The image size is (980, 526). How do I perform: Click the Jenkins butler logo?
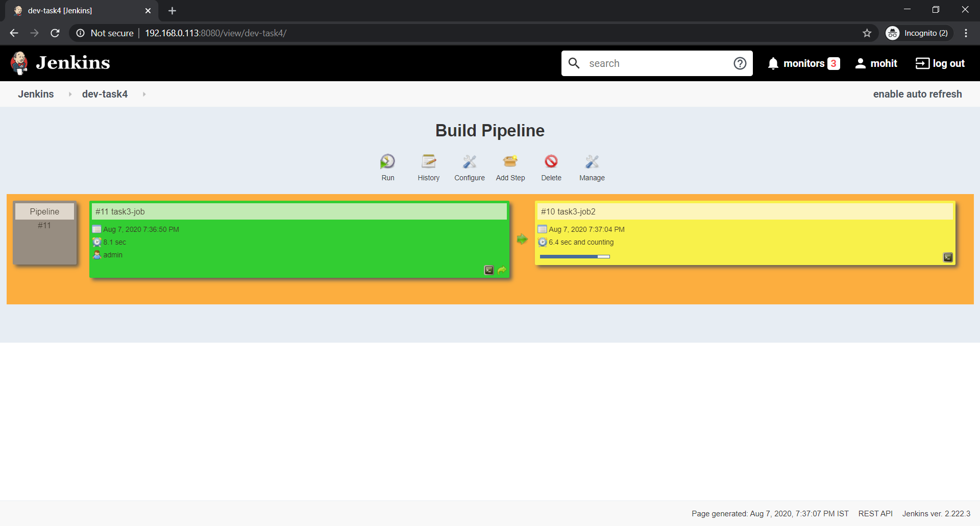19,63
